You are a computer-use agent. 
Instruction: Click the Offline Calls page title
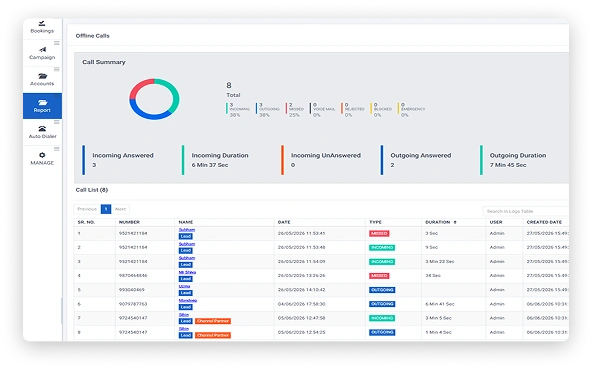click(92, 36)
